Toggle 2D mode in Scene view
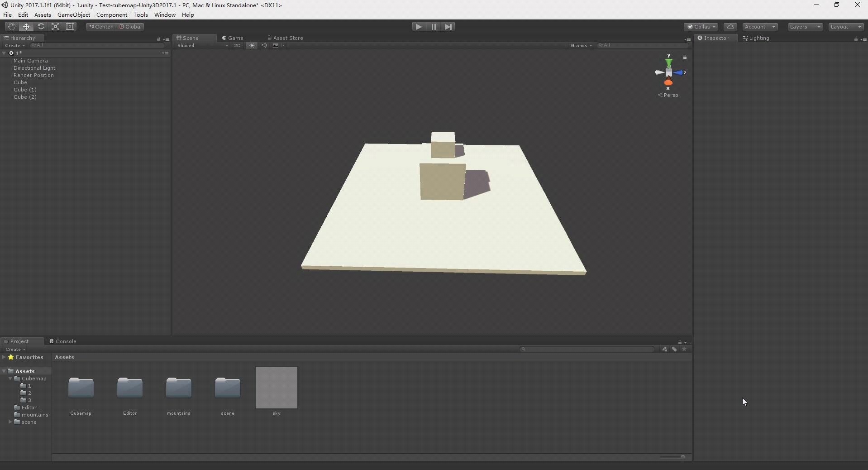This screenshot has height=470, width=868. click(237, 45)
